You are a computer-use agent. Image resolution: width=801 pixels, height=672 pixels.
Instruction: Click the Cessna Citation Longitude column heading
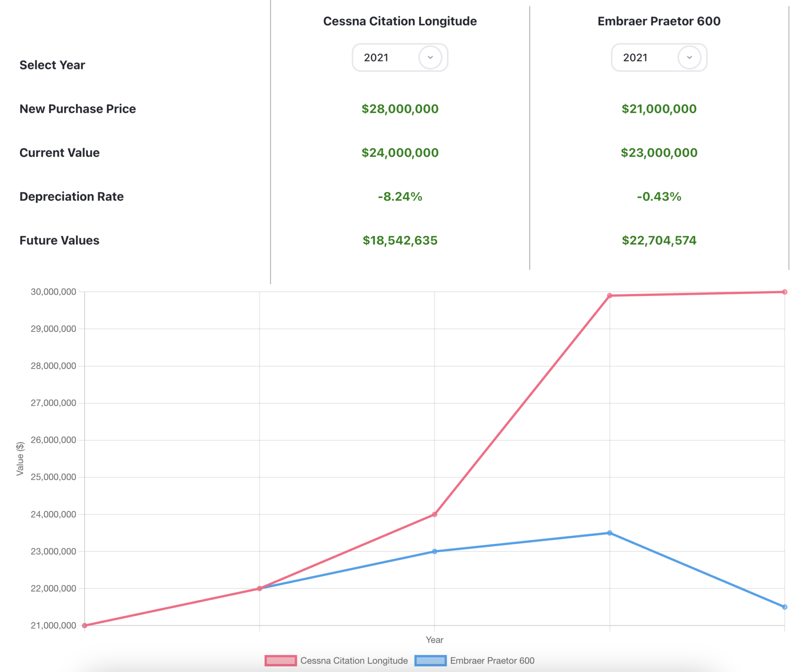tap(400, 21)
